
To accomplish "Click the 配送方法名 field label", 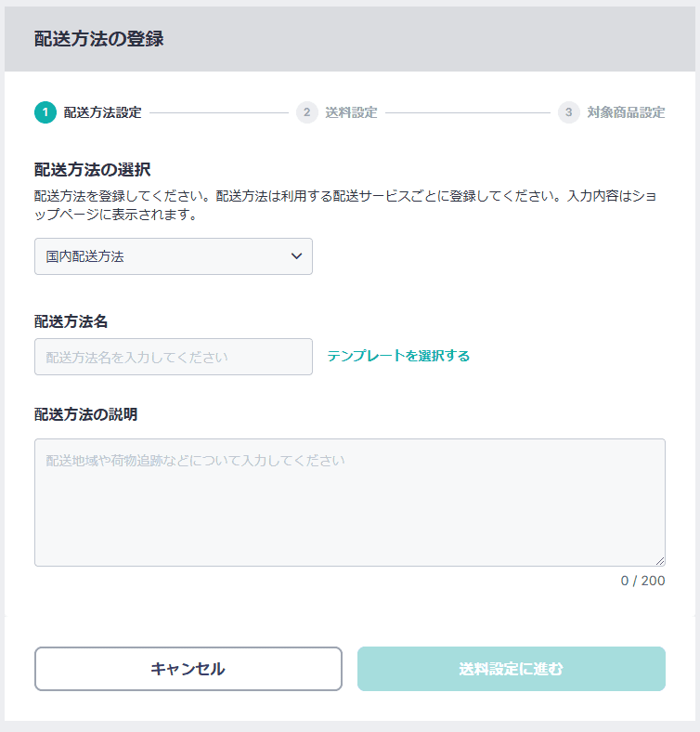I will coord(71,321).
